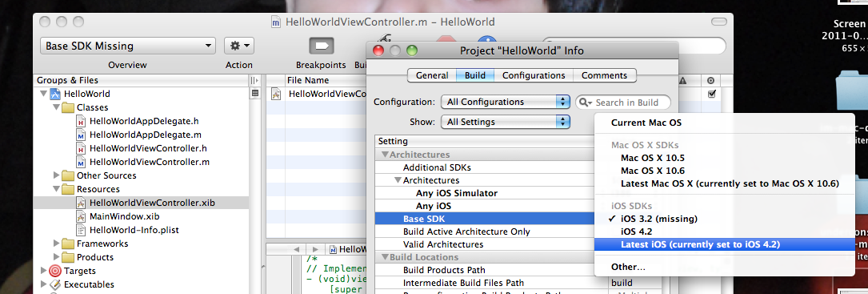Select HelloWorldViewController.xib icon in Resources
This screenshot has width=868, height=294.
click(80, 203)
